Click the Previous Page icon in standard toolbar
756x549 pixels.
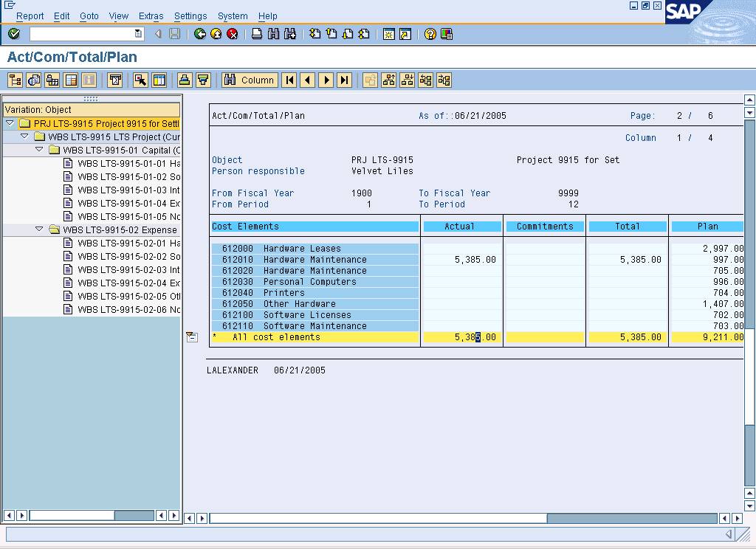pos(331,34)
